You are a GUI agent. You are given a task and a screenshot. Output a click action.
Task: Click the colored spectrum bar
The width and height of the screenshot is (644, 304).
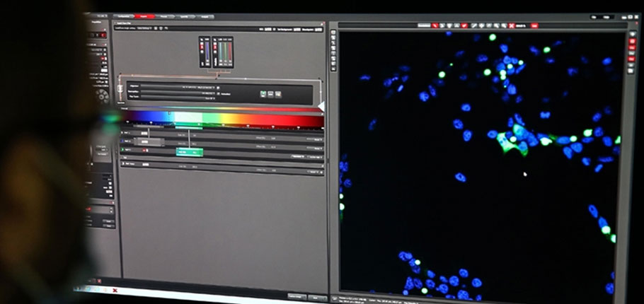pyautogui.click(x=223, y=118)
